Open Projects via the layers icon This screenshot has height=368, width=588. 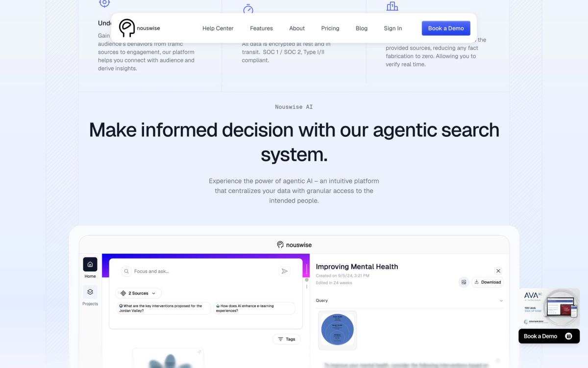[90, 292]
